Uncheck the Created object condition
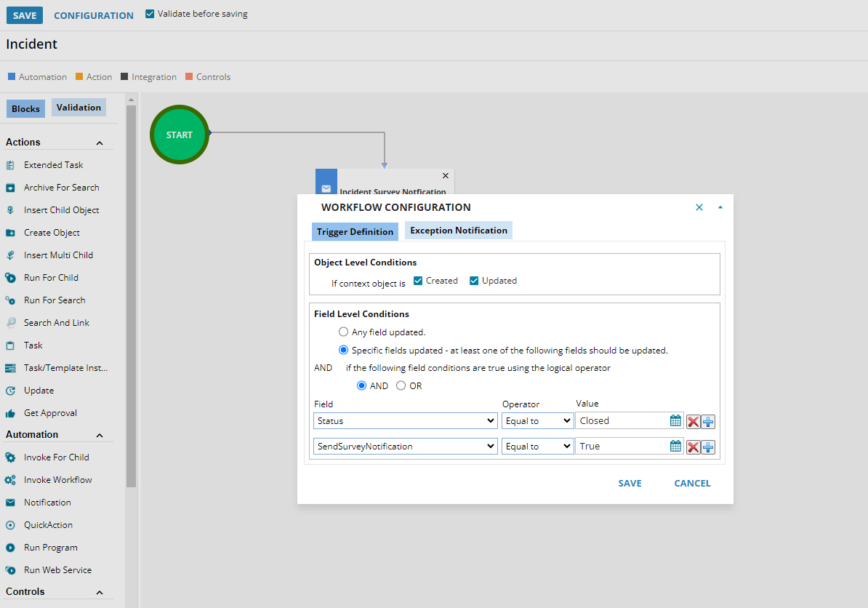Viewport: 868px width, 608px height. pos(418,281)
